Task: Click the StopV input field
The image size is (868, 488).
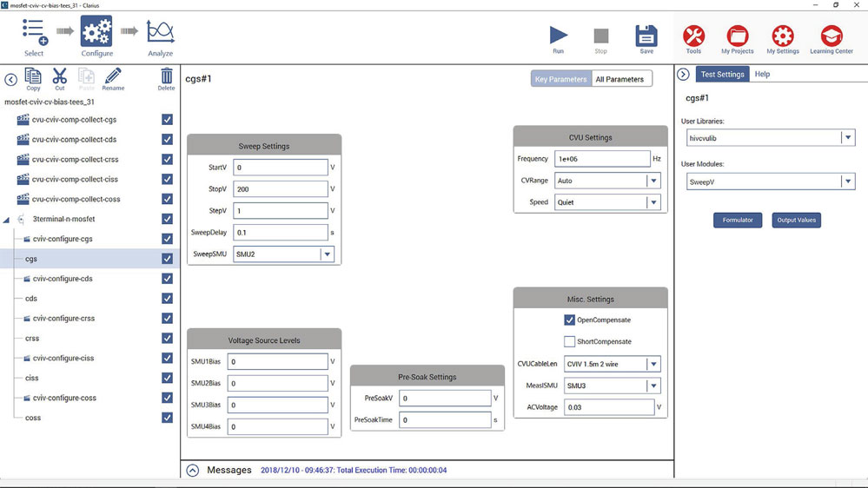Action: coord(280,189)
